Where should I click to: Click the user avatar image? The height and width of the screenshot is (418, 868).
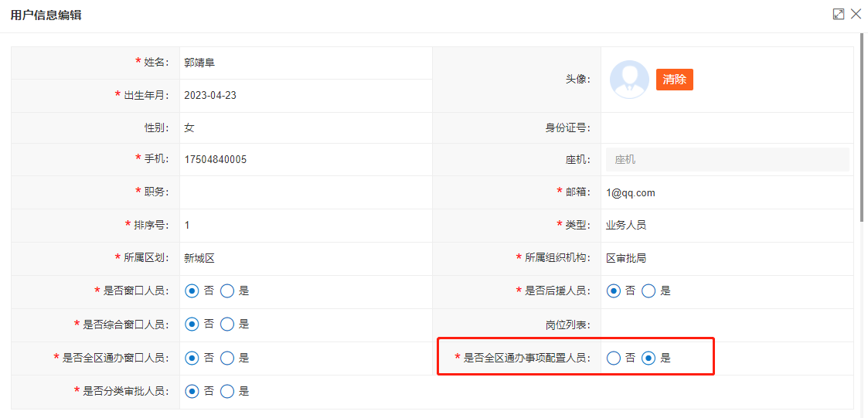[x=629, y=80]
